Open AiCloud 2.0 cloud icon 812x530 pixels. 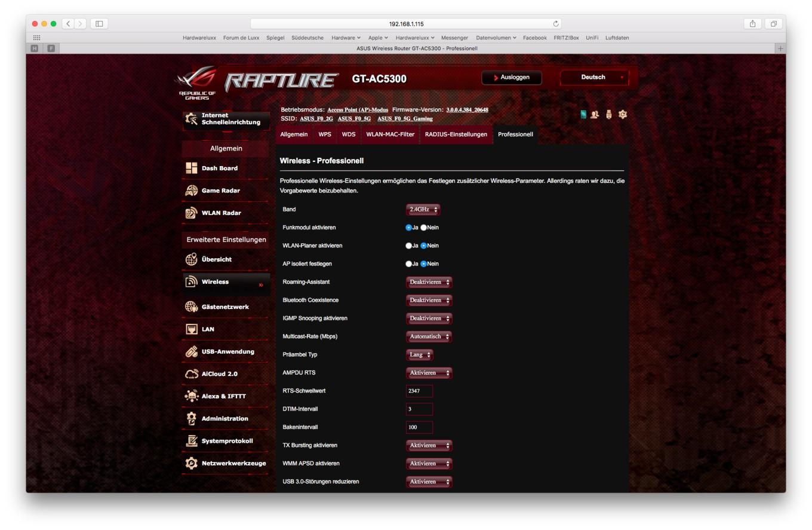pyautogui.click(x=191, y=374)
